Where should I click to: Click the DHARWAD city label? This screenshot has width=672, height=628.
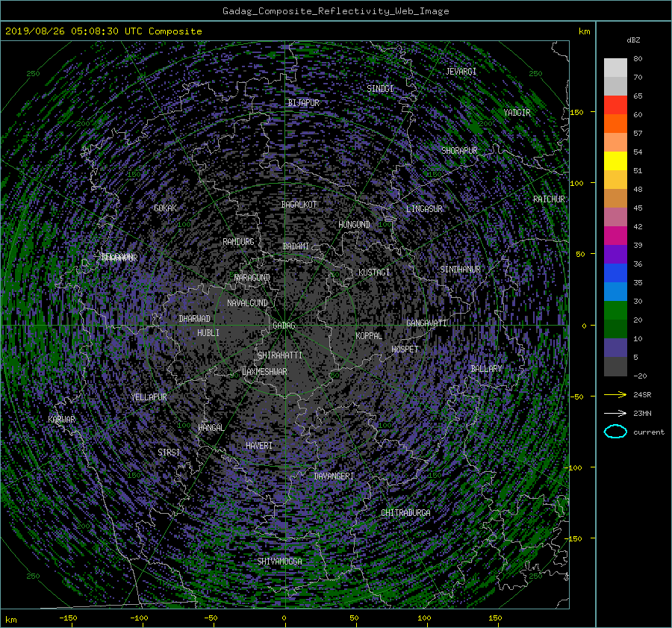[x=194, y=319]
